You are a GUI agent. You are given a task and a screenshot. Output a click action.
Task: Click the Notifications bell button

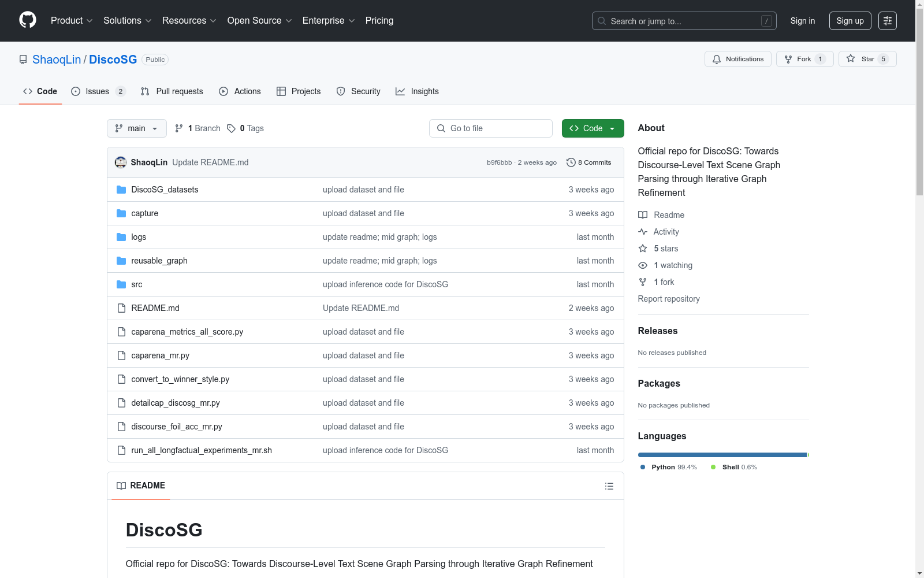pyautogui.click(x=737, y=59)
